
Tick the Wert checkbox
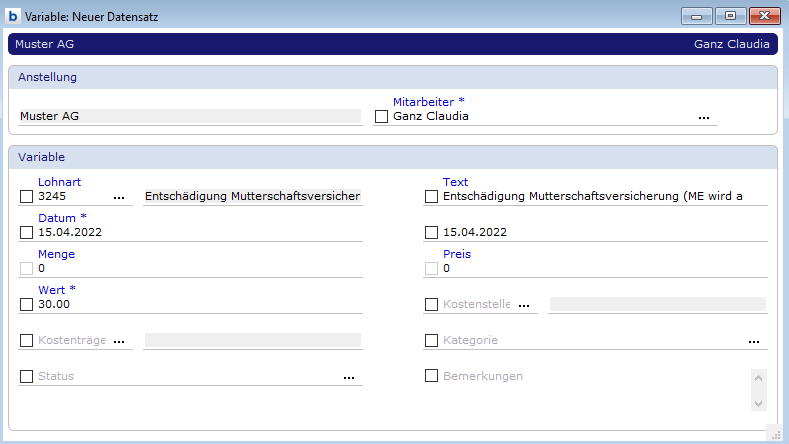pos(26,305)
